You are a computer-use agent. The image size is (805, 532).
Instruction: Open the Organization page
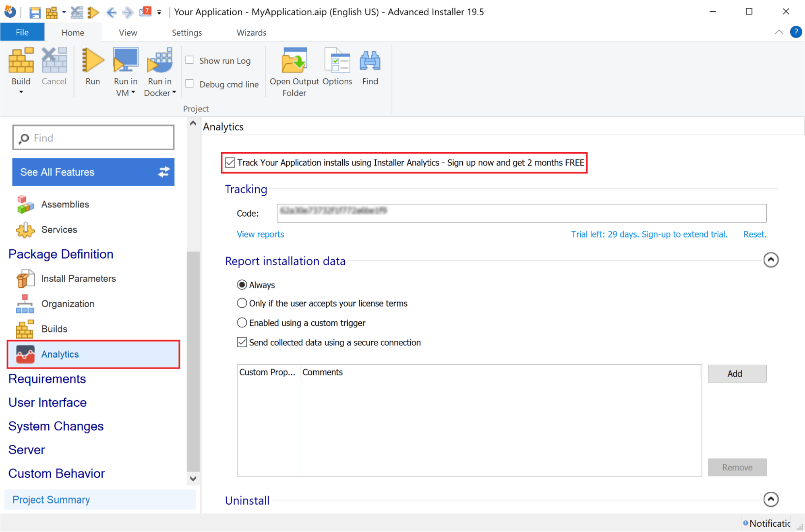[68, 304]
